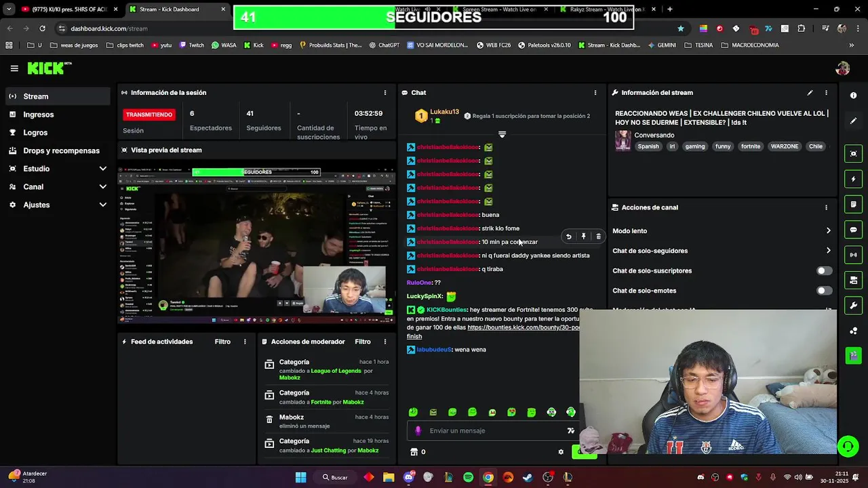This screenshot has height=488, width=868.
Task: Toggle Chat de solo-emotes switch
Action: [x=824, y=291]
